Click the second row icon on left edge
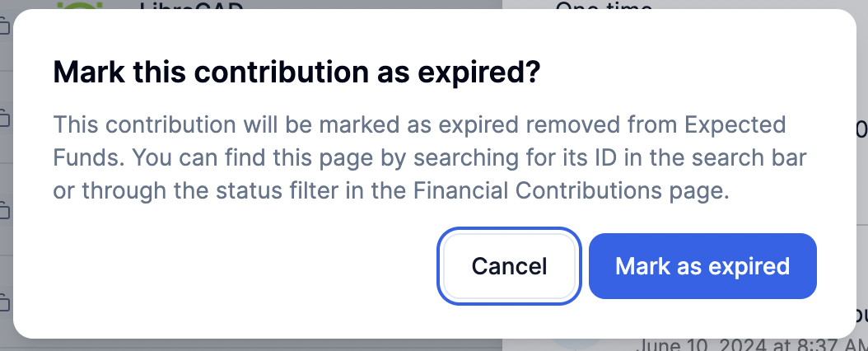 4,118
